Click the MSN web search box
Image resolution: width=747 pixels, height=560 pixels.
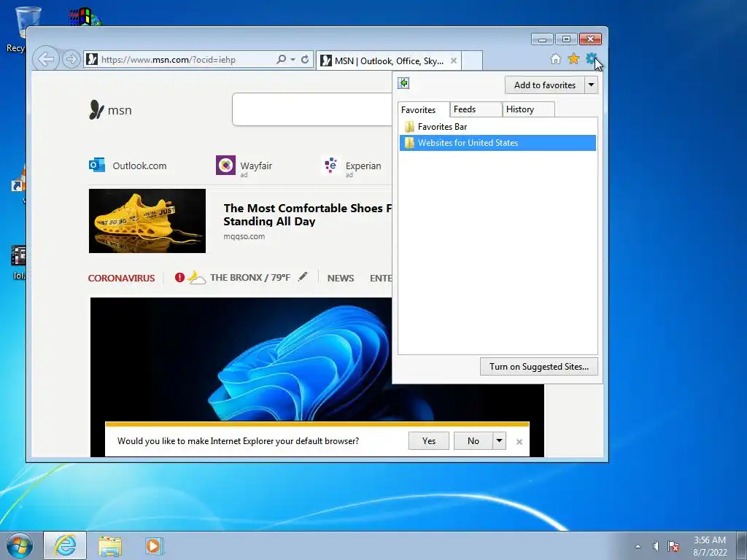(x=312, y=109)
